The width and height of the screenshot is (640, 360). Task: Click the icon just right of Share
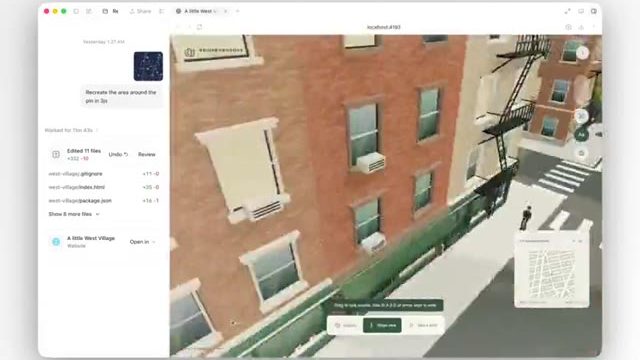tap(162, 11)
